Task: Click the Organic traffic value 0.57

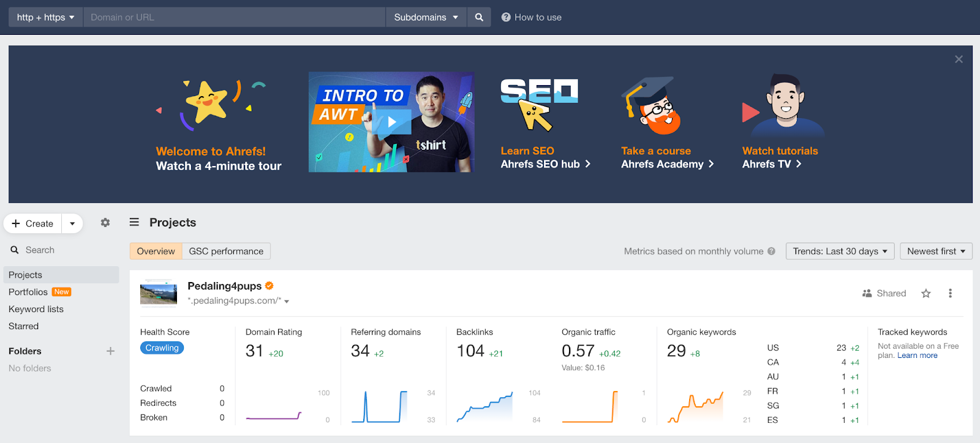Action: coord(578,351)
